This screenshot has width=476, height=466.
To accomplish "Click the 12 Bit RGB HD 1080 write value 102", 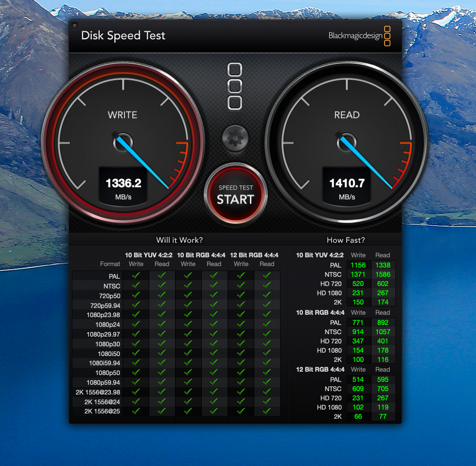I will [358, 407].
